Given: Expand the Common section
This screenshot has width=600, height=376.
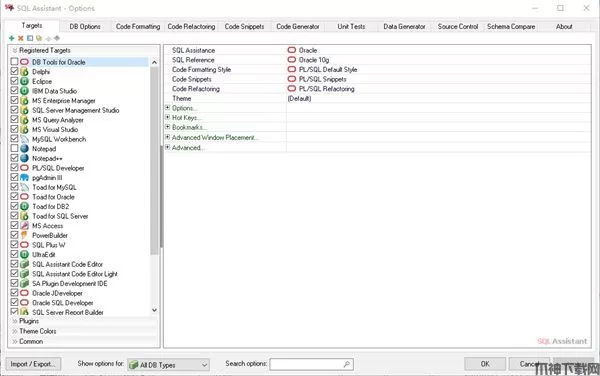Looking at the screenshot, I should point(15,341).
